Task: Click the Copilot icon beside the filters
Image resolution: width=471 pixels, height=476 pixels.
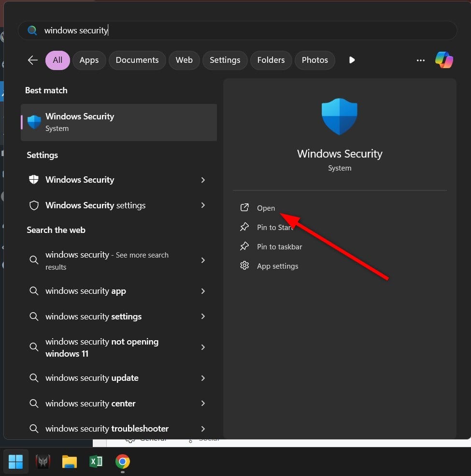Action: 444,59
